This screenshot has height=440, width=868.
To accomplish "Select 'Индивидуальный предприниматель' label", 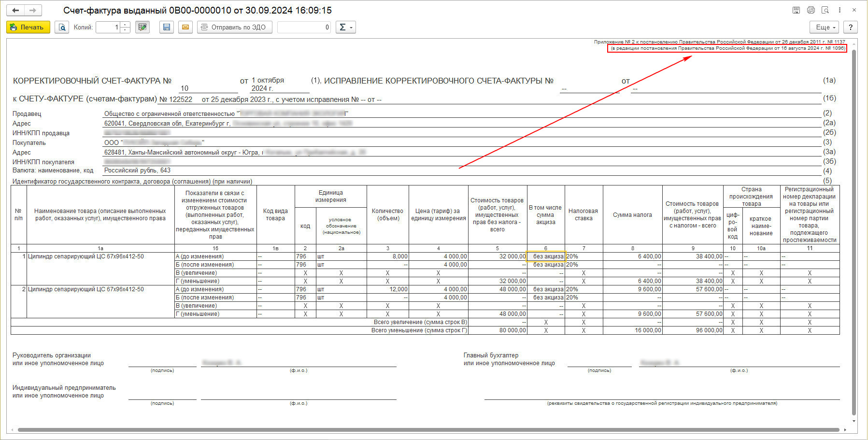I will click(x=64, y=387).
